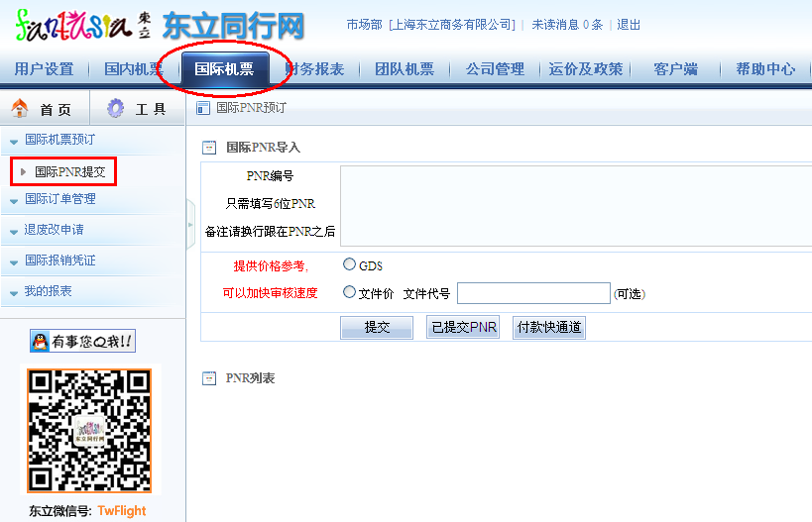Click the 提交 button
Image resolution: width=812 pixels, height=522 pixels.
(x=377, y=327)
